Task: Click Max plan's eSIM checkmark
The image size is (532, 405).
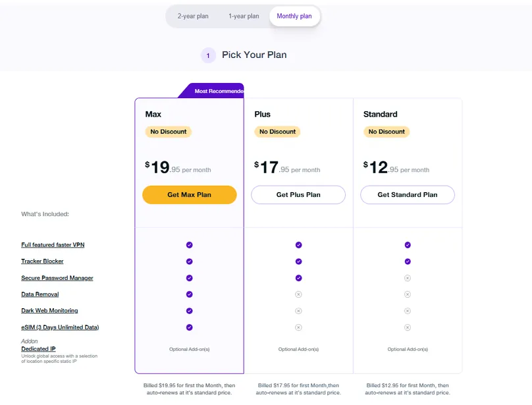Action: click(x=190, y=327)
